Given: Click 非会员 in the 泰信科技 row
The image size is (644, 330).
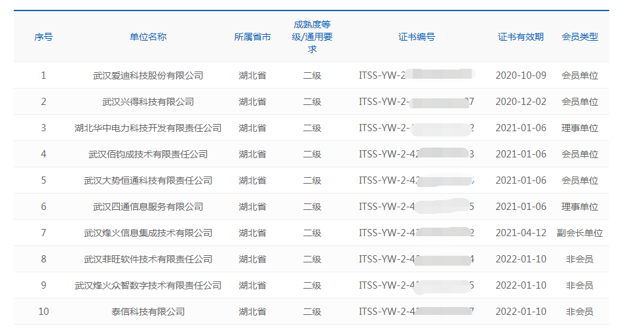Looking at the screenshot, I should 580,312.
